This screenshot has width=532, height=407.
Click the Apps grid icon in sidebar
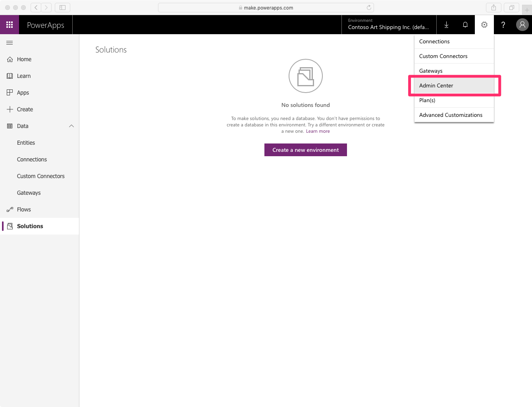tap(10, 93)
